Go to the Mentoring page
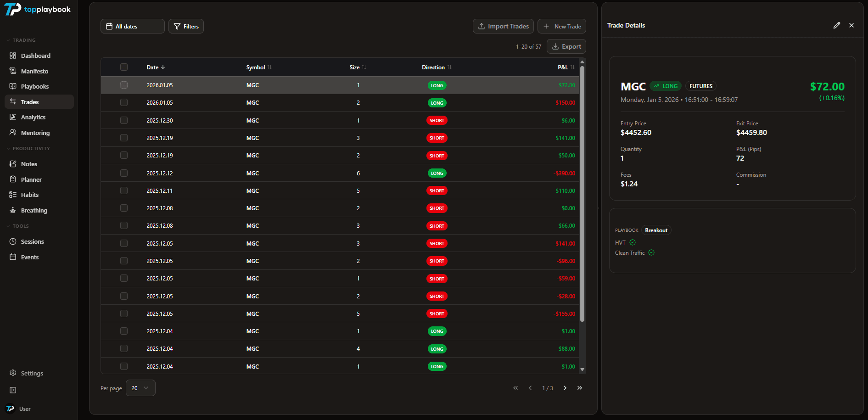Screen dimensions: 868x420 tap(35, 133)
